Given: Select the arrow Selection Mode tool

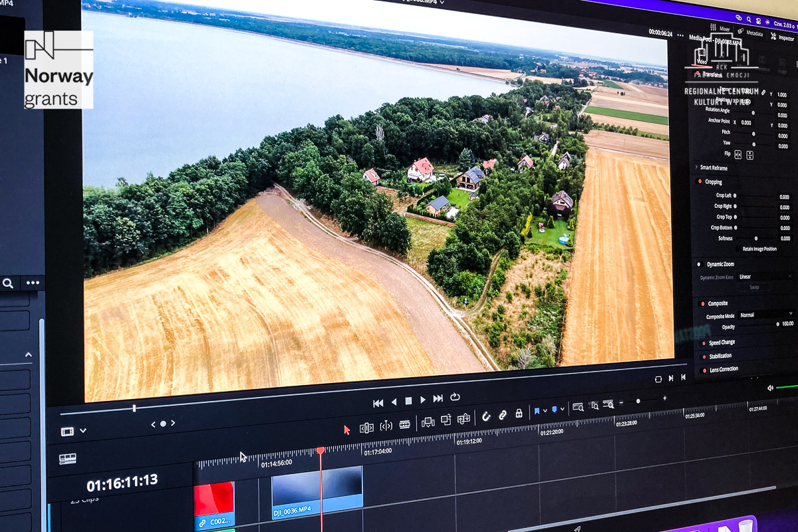Looking at the screenshot, I should click(x=346, y=430).
